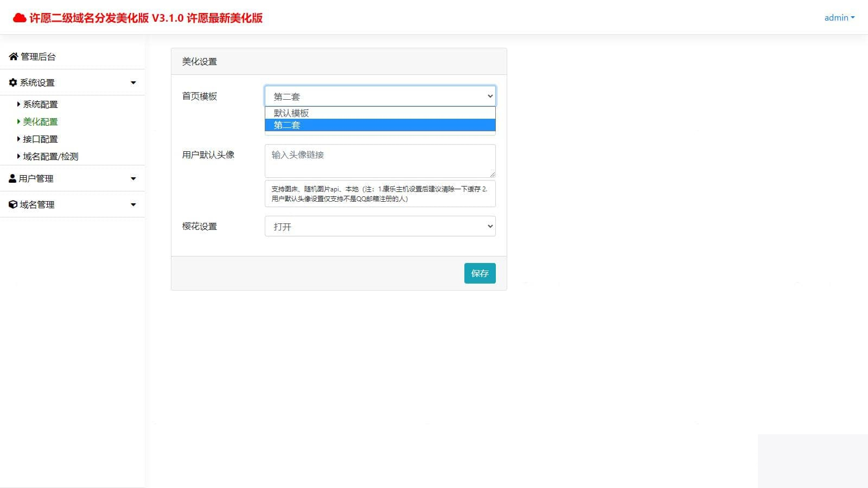Click the 输入头像链接 input field

[379, 160]
